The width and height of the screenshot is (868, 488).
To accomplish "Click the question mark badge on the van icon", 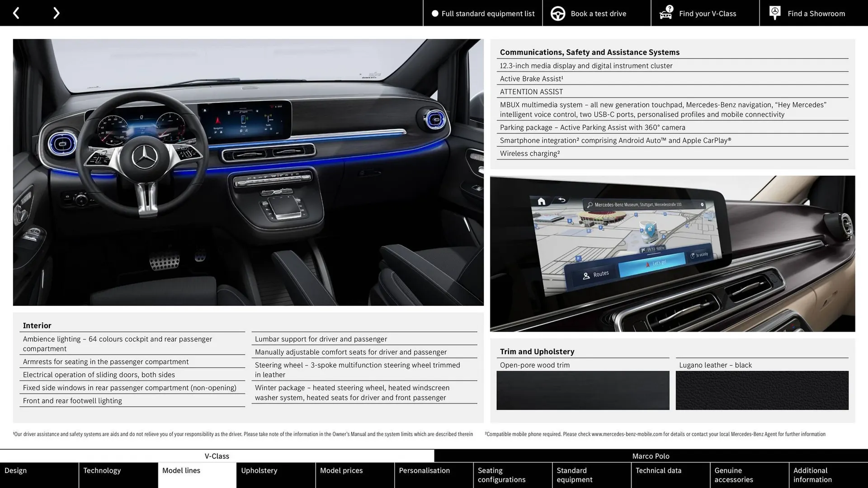I will [x=669, y=8].
